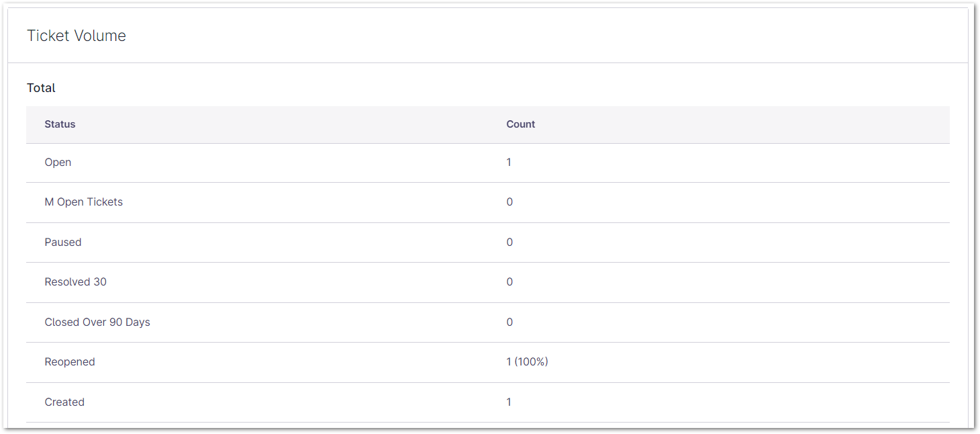Click the M Open Tickets link
Screen dimensions: 980x434
(83, 202)
